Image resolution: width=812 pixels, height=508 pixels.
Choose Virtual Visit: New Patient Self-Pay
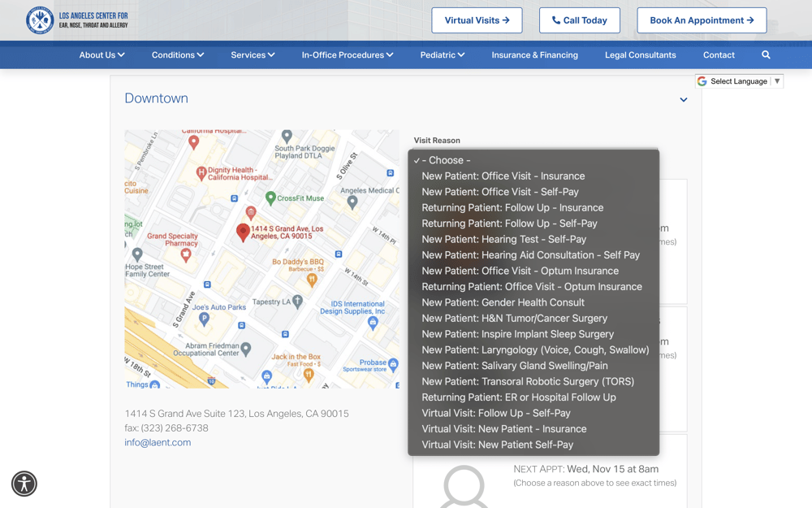(533, 445)
